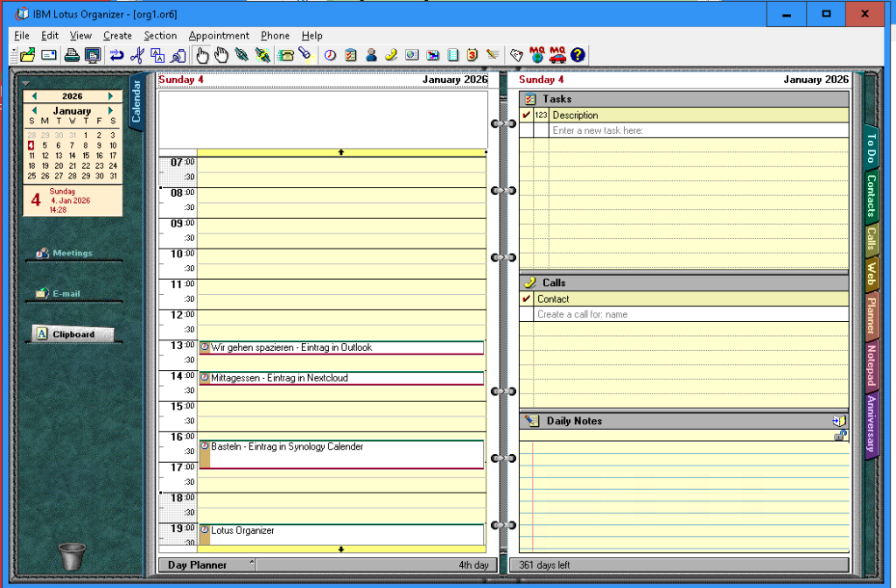Click the up arrow bar above 07:00

(x=340, y=152)
